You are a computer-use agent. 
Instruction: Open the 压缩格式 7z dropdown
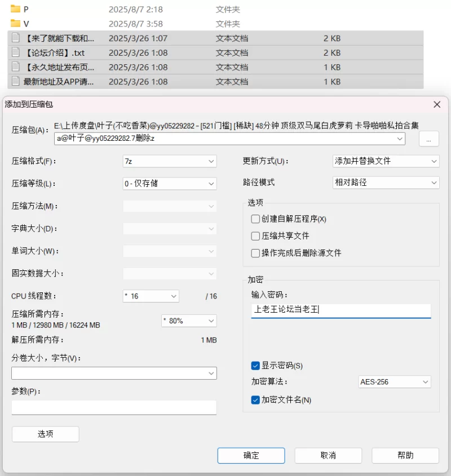pyautogui.click(x=170, y=161)
